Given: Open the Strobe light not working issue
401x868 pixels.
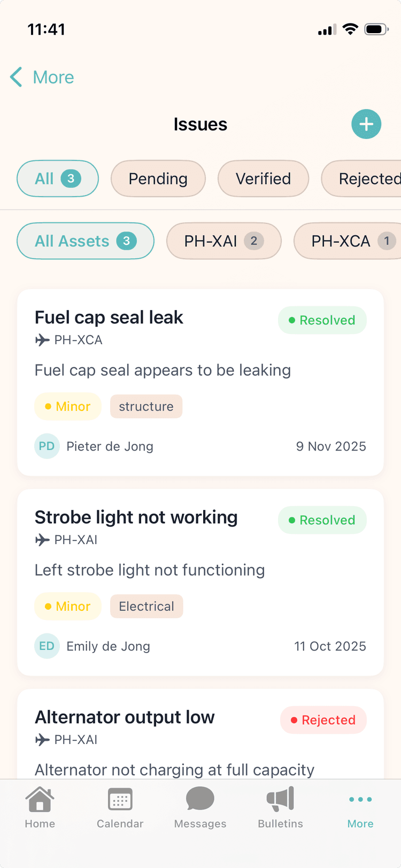Looking at the screenshot, I should click(x=136, y=518).
